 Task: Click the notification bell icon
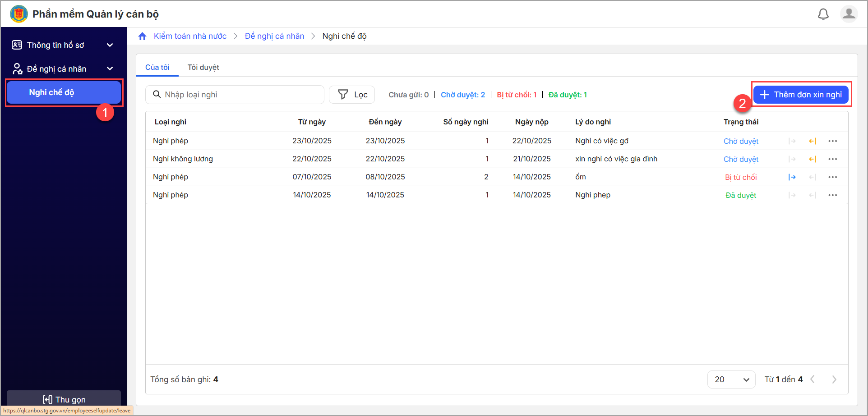tap(823, 14)
